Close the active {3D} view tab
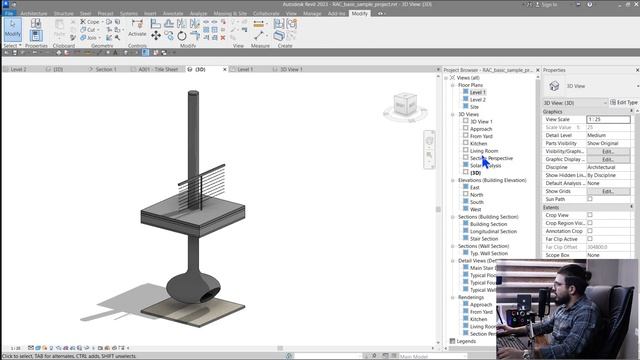Viewport: 640px width, 360px height. [224, 69]
